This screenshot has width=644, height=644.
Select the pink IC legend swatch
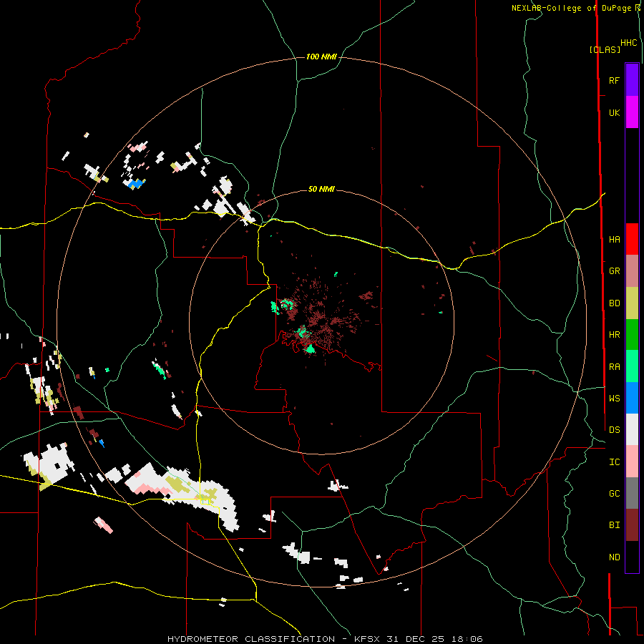632,461
